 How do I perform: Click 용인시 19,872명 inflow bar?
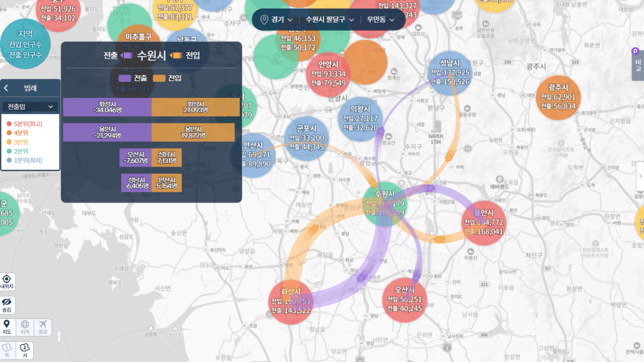coord(193,132)
